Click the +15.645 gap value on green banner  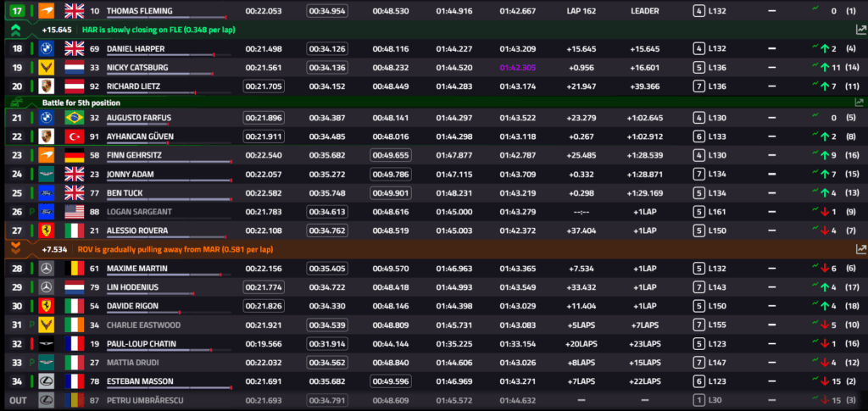(x=57, y=30)
